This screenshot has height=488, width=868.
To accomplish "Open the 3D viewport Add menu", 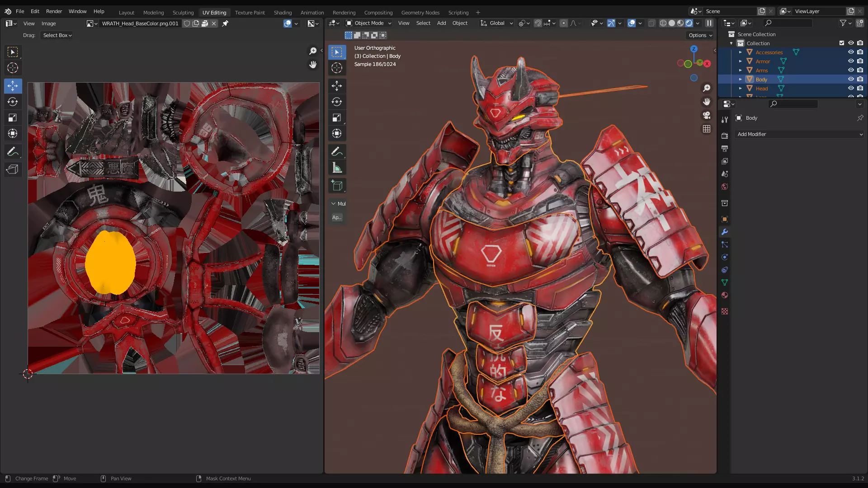I will (441, 23).
